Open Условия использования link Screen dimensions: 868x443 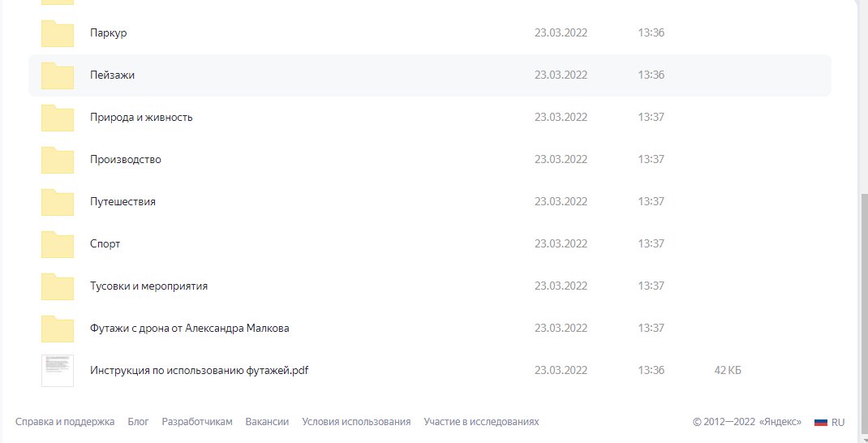[x=356, y=422]
